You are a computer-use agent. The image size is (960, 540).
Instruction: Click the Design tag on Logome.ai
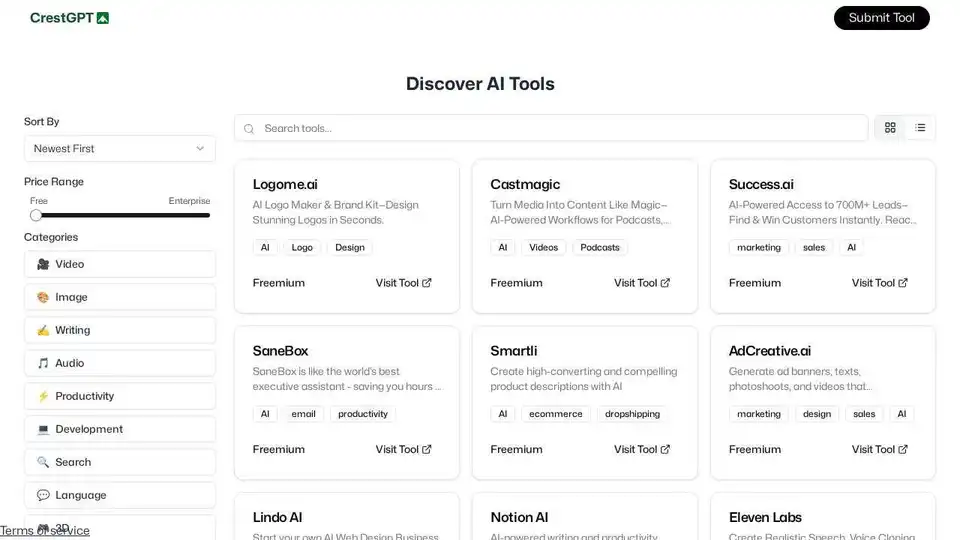[x=350, y=247]
